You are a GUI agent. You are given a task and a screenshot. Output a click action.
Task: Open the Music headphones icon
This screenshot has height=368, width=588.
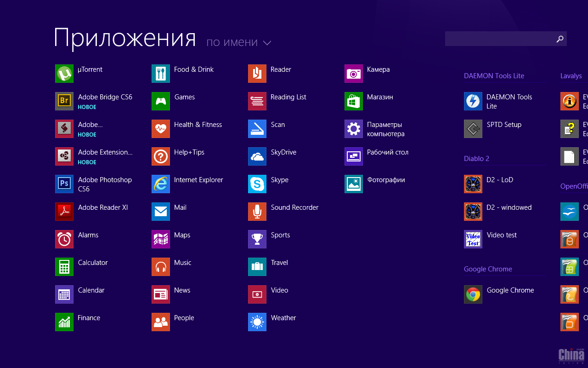(161, 267)
